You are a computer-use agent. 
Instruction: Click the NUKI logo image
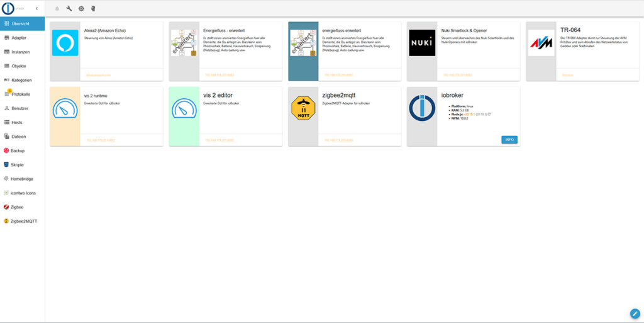pos(422,43)
